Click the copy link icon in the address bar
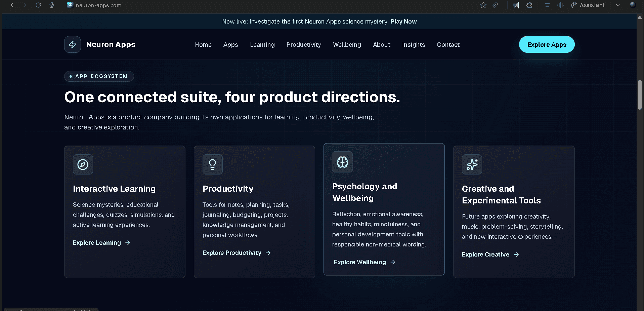 click(x=495, y=5)
